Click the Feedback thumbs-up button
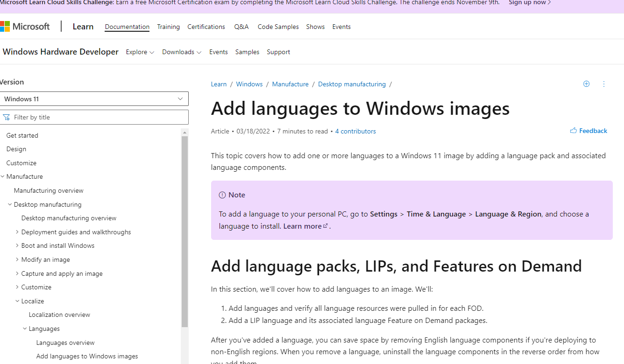 589,131
